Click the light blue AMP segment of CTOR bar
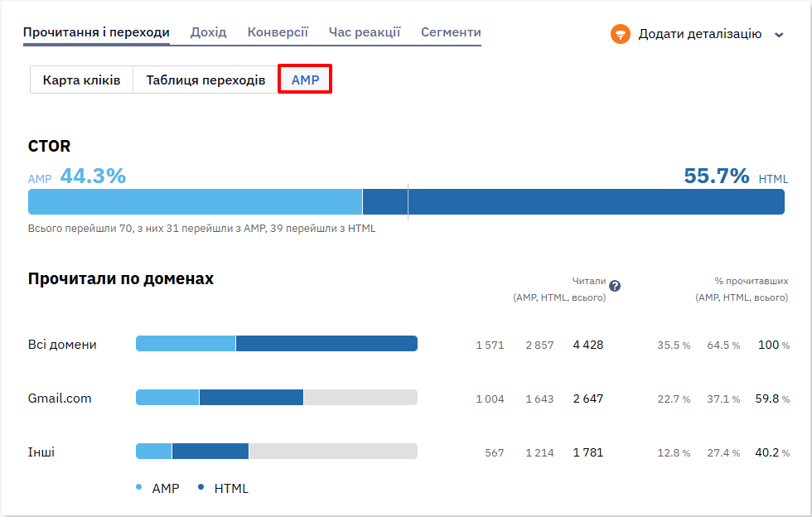 [x=196, y=201]
